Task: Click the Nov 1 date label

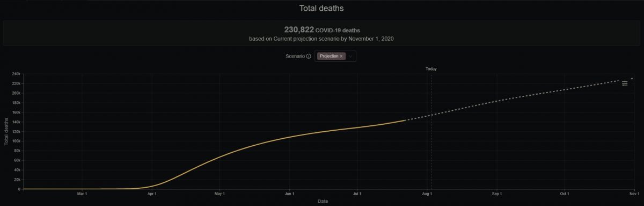Action: coord(634,193)
